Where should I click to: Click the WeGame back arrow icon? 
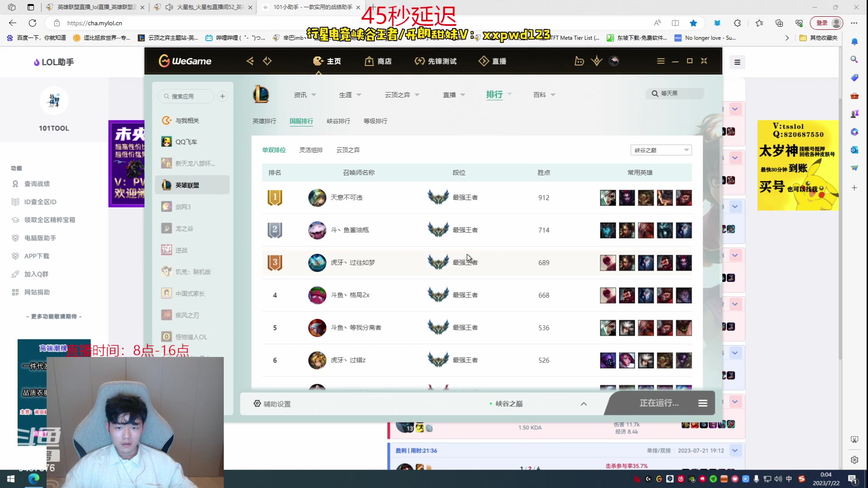pyautogui.click(x=250, y=61)
